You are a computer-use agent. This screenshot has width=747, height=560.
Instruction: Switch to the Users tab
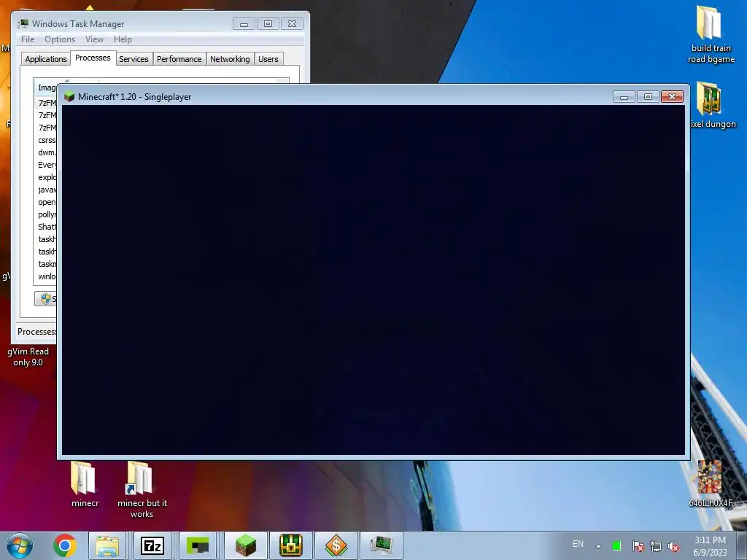click(x=268, y=59)
